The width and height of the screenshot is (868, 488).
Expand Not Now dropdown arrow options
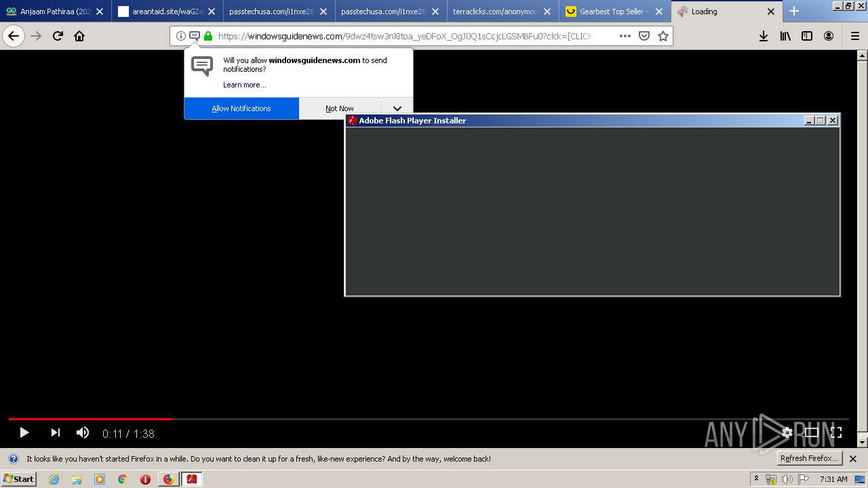(x=397, y=108)
